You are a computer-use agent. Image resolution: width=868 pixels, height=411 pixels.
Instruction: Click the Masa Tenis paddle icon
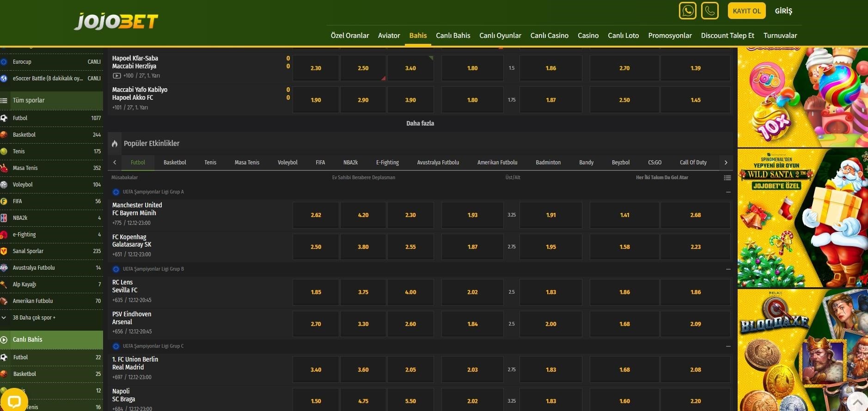point(4,168)
